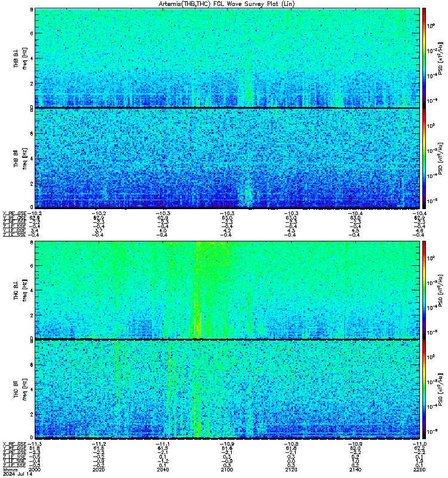Click the X_RE_GSE row label below THB panels

[x=14, y=213]
